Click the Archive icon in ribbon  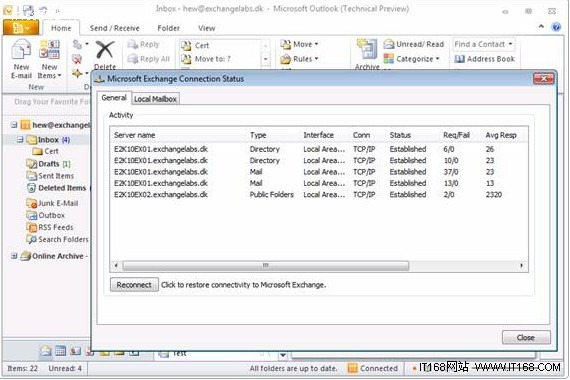click(x=367, y=50)
